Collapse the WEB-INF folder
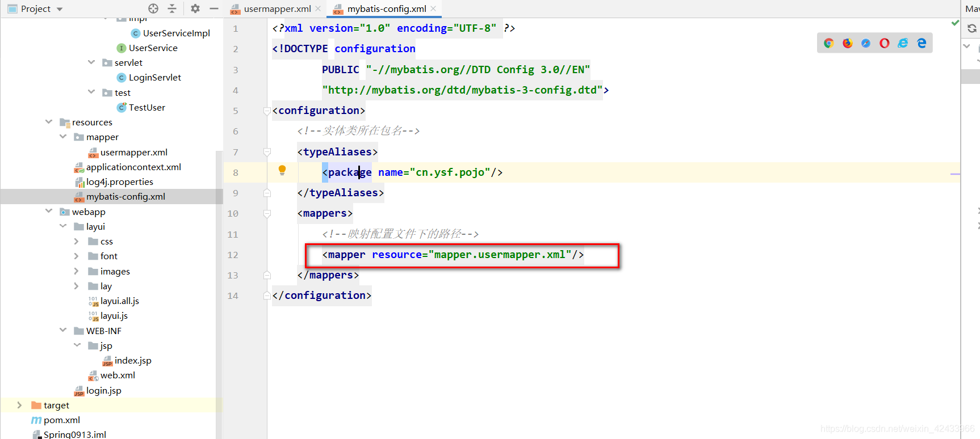Image resolution: width=980 pixels, height=439 pixels. pyautogui.click(x=63, y=330)
